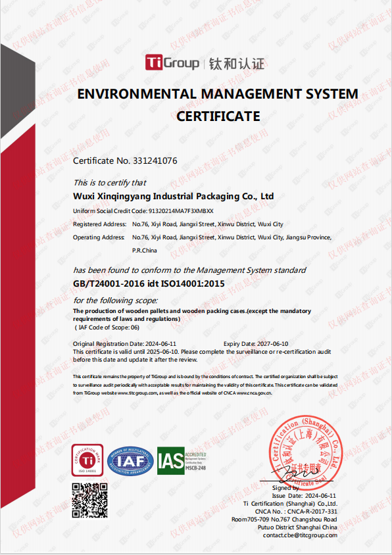Click Room705-709 No.767 Changshou Road address

click(284, 519)
